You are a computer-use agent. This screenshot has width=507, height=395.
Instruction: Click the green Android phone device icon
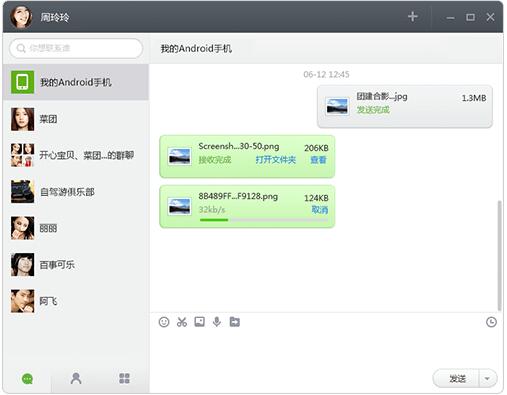tap(22, 82)
